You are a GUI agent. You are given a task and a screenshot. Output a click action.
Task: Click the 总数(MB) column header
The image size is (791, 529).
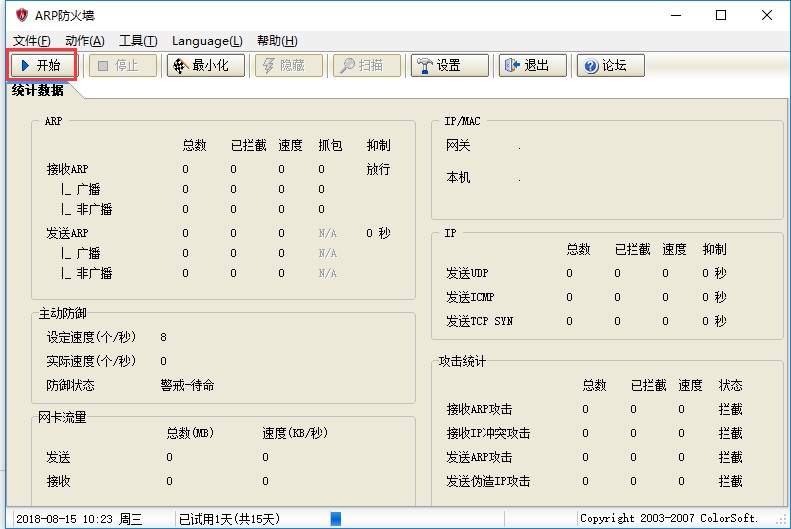point(190,433)
